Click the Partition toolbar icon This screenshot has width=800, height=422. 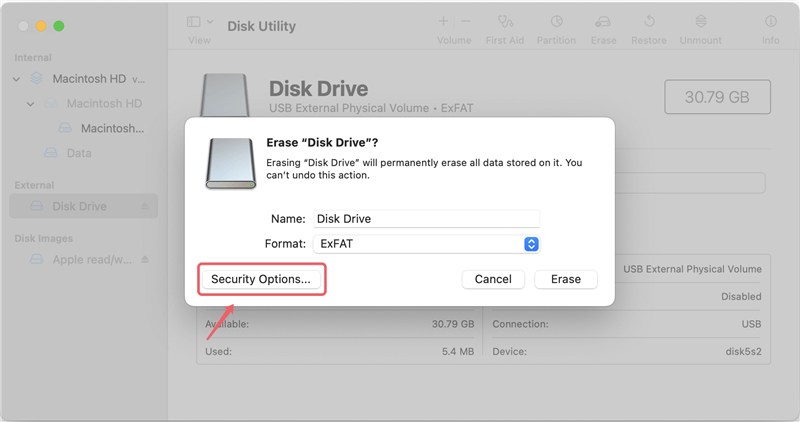point(555,21)
